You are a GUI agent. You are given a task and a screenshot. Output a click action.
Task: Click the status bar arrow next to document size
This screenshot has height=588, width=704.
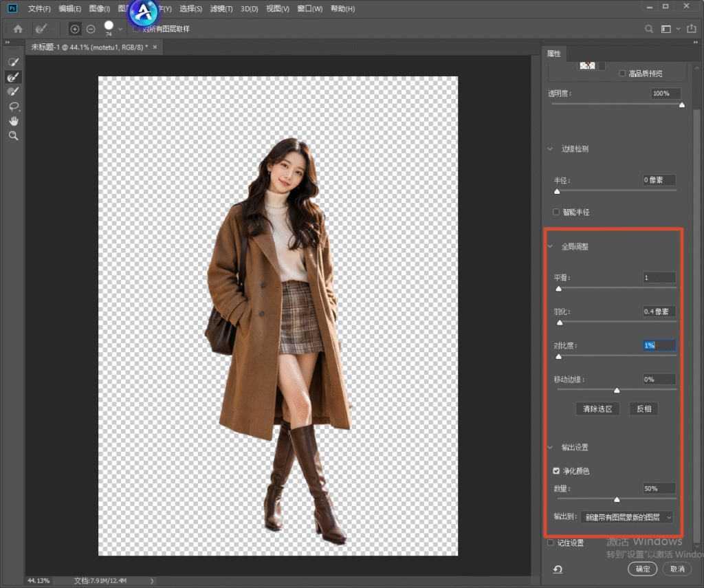(x=152, y=581)
